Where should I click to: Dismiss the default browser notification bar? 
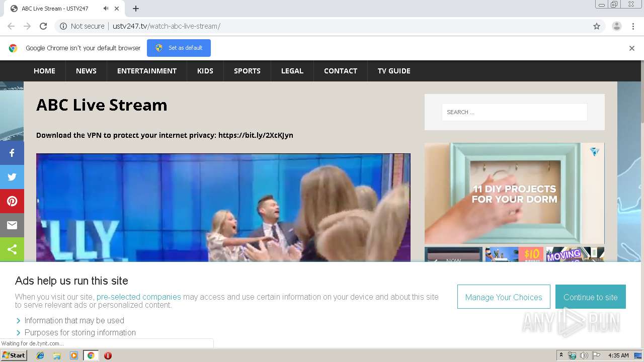point(631,48)
